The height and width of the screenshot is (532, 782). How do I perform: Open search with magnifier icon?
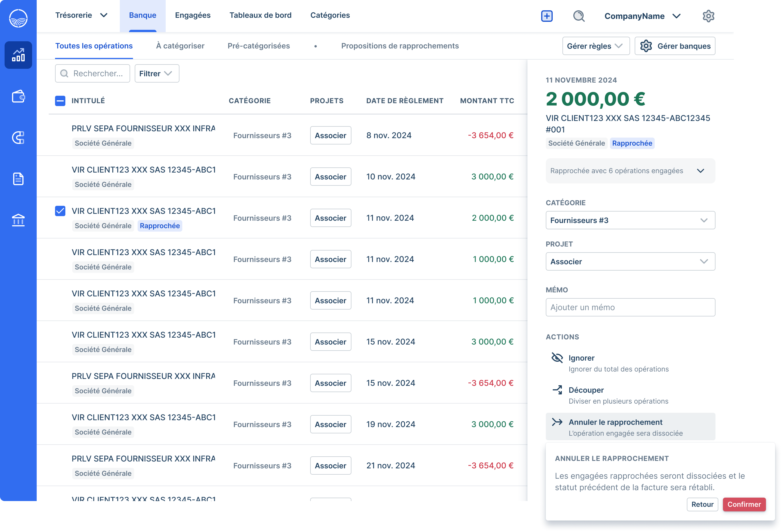coord(578,16)
